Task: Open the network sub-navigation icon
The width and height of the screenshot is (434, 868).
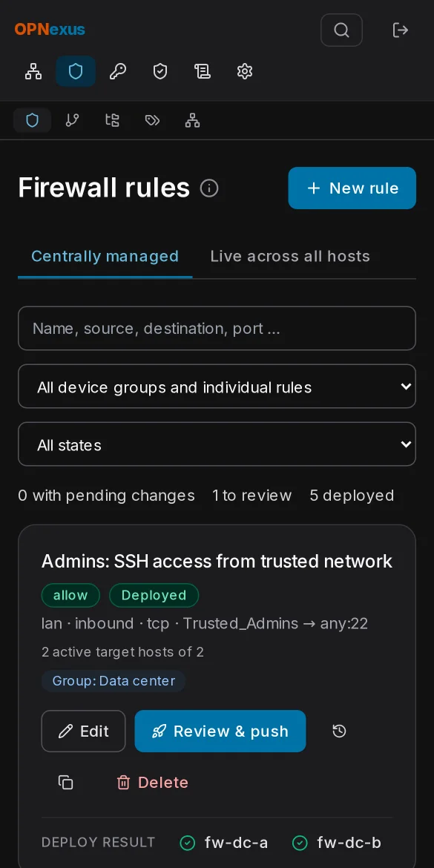Action: pos(192,120)
